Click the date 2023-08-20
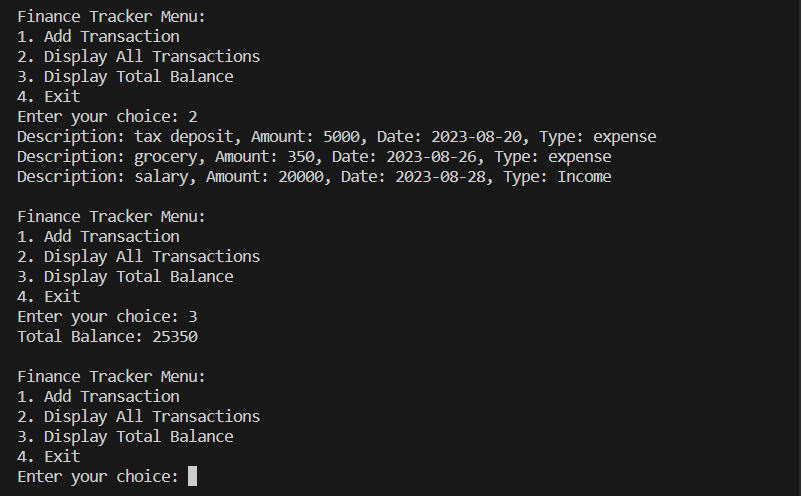Viewport: 801px width, 496px height. 477,136
